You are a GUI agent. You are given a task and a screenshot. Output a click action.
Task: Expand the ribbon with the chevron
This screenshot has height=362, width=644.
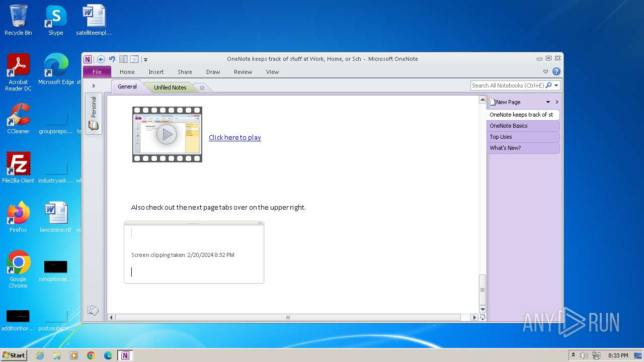pos(546,72)
